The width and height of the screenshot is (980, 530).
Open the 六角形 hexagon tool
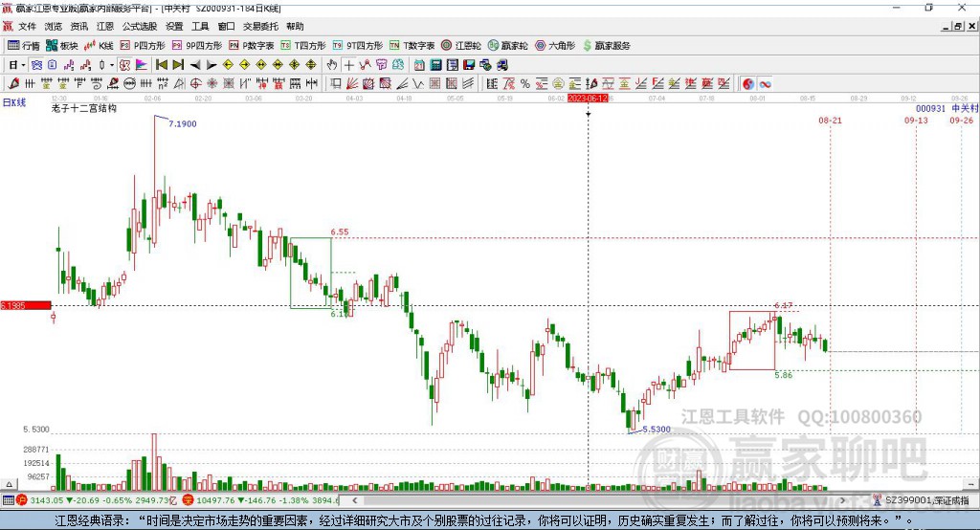555,46
